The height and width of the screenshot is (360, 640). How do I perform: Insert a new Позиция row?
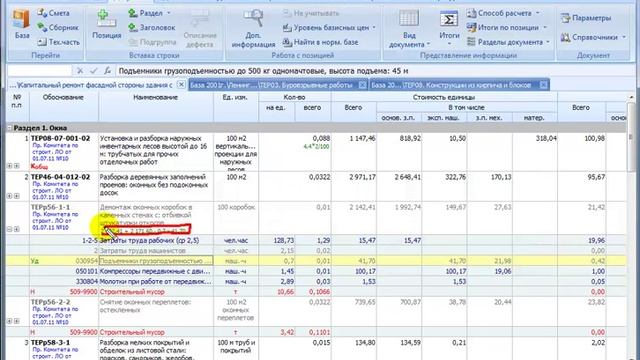pos(107,25)
